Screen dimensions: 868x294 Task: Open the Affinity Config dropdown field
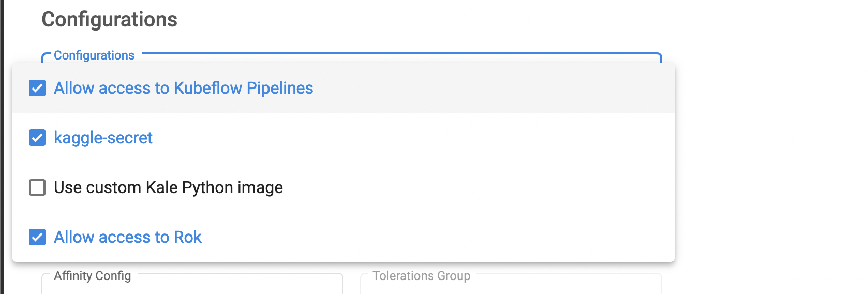pos(192,285)
